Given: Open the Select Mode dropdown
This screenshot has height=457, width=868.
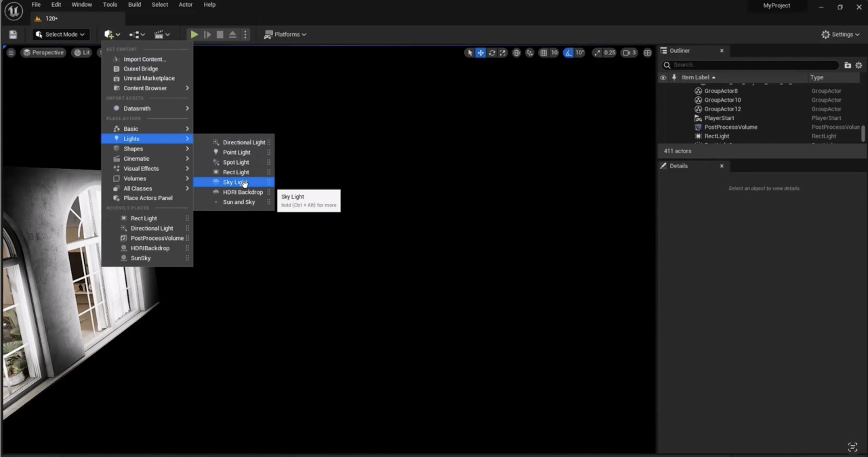Looking at the screenshot, I should tap(61, 34).
